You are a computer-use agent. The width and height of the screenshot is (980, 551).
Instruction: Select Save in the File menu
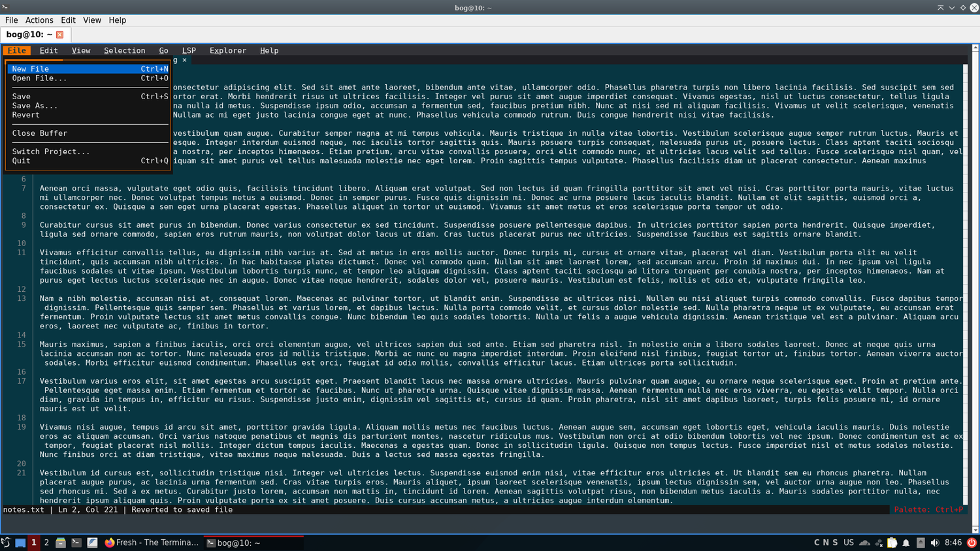[89, 96]
